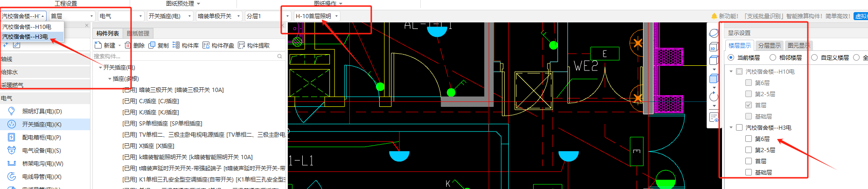Click search magnifier in 搜索构件 box

(280, 56)
